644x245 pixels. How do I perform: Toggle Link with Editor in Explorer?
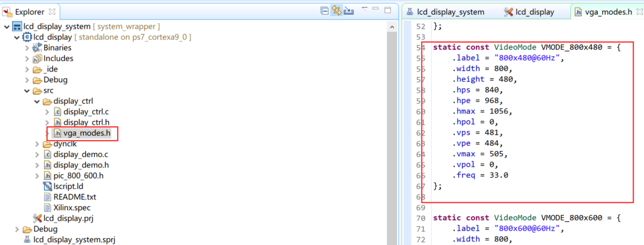pyautogui.click(x=336, y=11)
